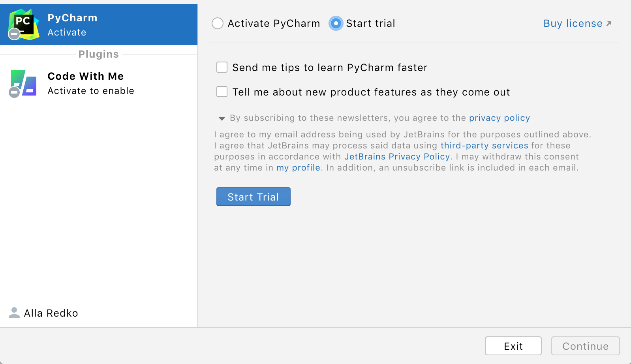
Task: Follow the third-party services link
Action: coord(484,146)
